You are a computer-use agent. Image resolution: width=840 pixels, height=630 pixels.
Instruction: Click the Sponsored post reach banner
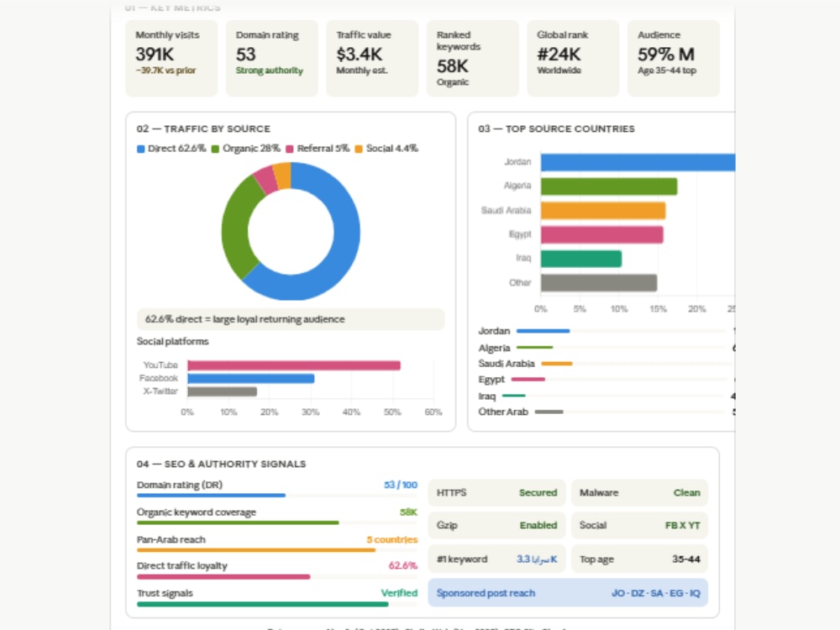tap(568, 593)
